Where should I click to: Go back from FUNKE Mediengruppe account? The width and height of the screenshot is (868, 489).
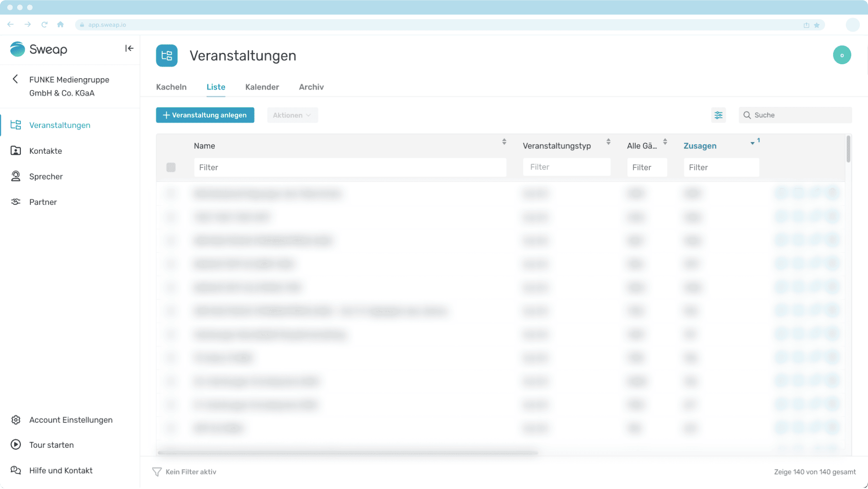[x=15, y=79]
